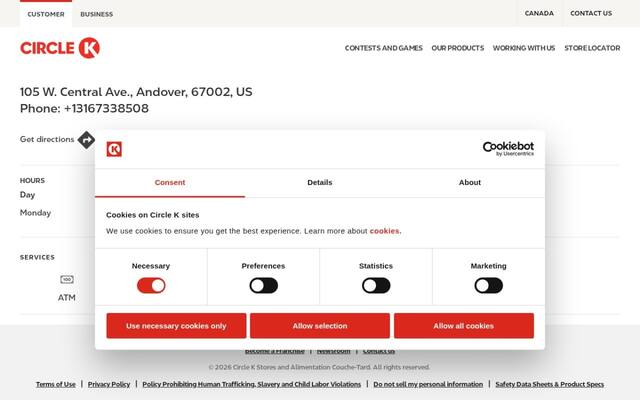This screenshot has width=640, height=400.
Task: Click Allow selection button
Action: 320,326
